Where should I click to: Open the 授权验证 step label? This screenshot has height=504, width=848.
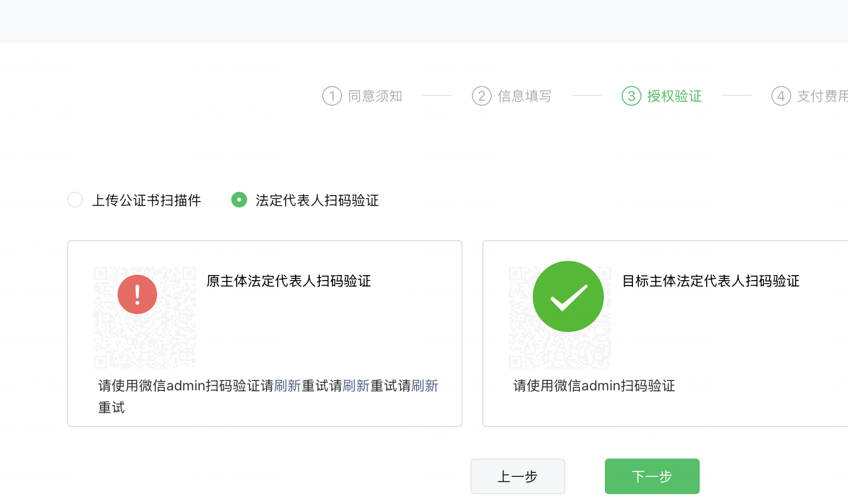[x=675, y=96]
